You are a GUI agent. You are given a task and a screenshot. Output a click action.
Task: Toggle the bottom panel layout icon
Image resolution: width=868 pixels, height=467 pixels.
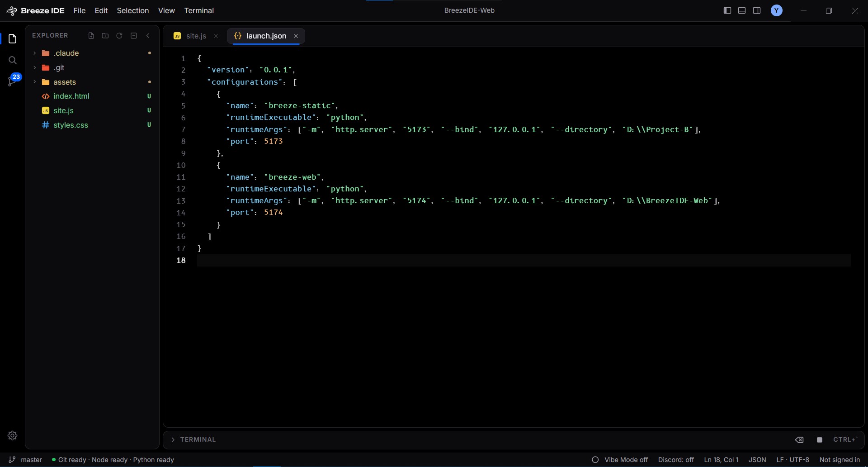tap(742, 10)
